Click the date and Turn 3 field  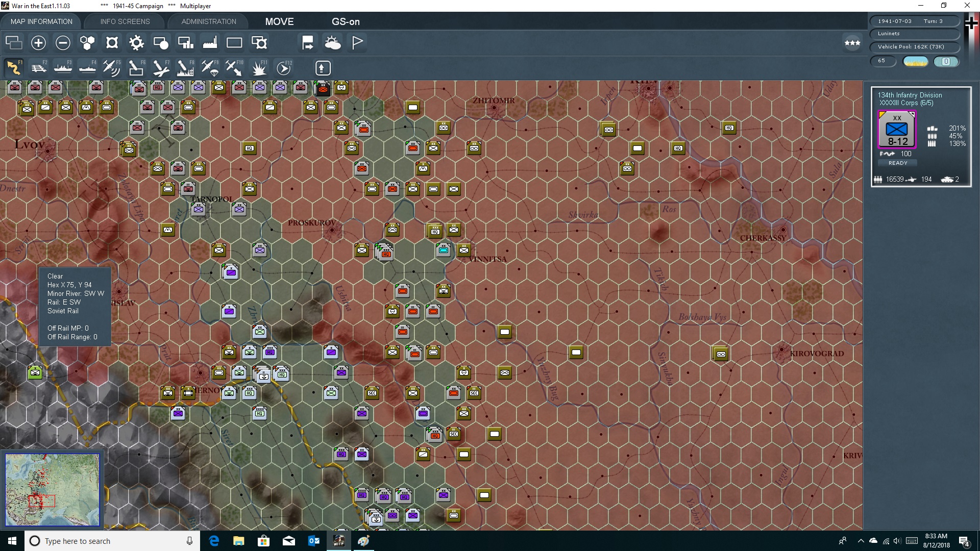[915, 21]
